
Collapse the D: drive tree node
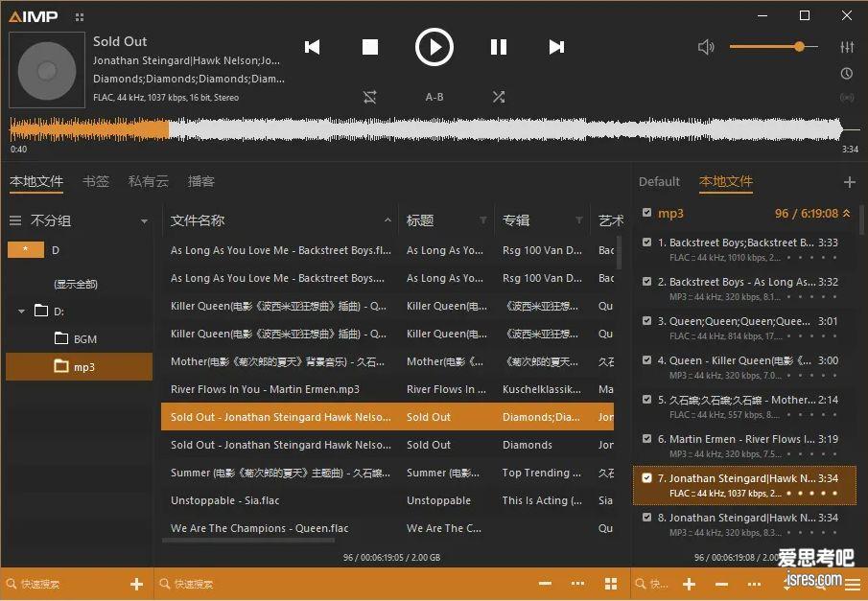(x=21, y=312)
